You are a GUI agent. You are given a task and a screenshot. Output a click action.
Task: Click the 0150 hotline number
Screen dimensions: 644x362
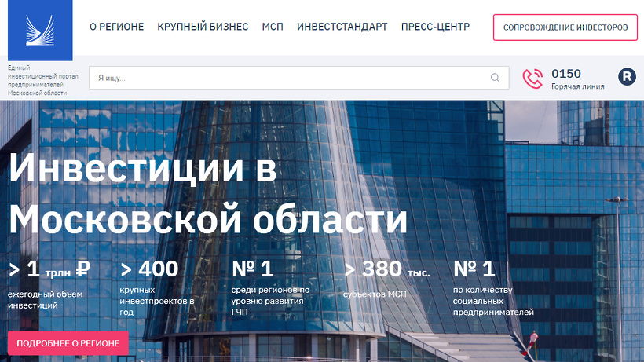566,73
